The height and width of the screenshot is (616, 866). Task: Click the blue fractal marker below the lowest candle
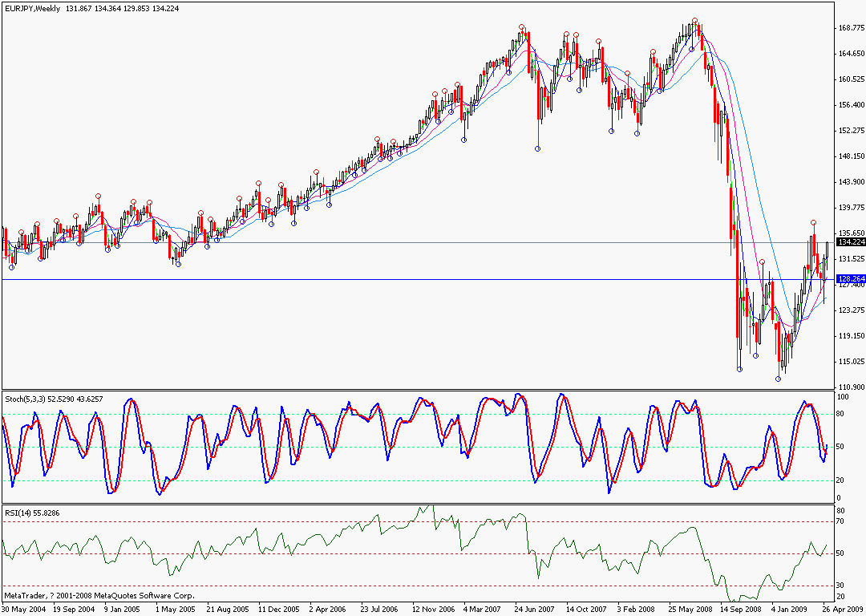(778, 379)
